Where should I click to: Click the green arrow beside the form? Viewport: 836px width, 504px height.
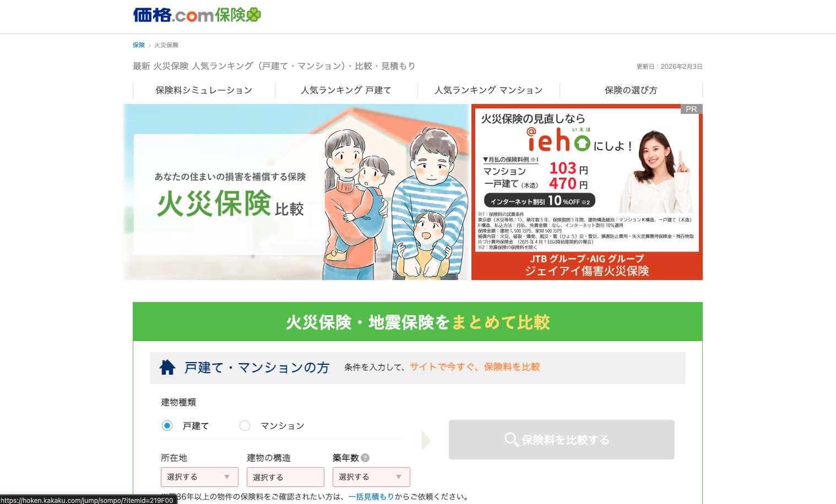(x=426, y=440)
